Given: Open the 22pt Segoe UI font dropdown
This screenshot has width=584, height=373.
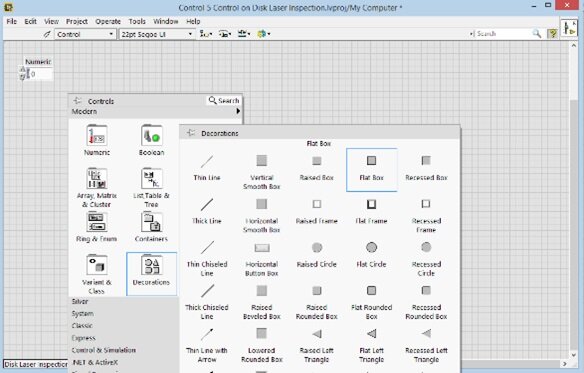Looking at the screenshot, I should pos(157,34).
